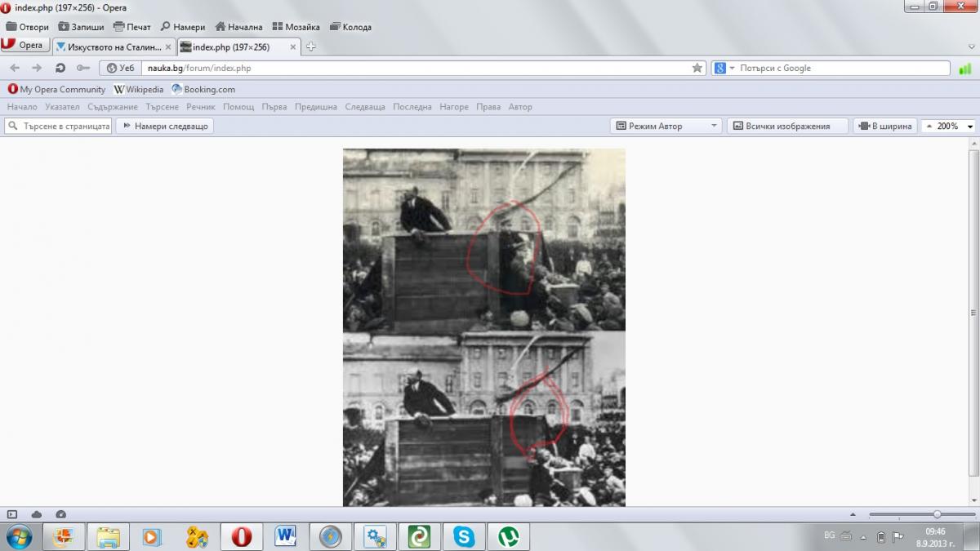Click the 'Намери следващо' button

(165, 127)
